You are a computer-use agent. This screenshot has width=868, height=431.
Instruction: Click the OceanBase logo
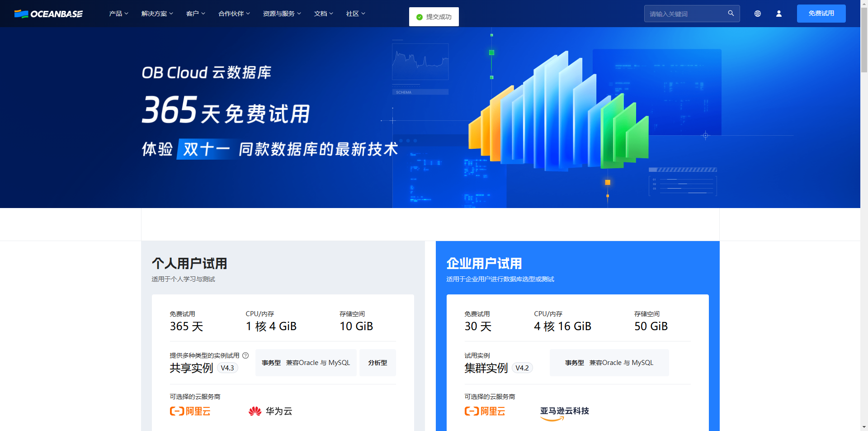[48, 14]
